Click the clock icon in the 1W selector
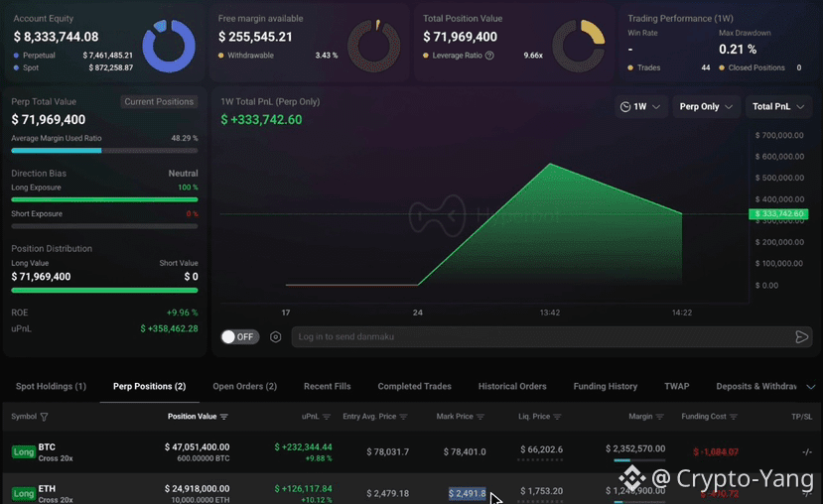The width and height of the screenshot is (823, 504). 625,106
